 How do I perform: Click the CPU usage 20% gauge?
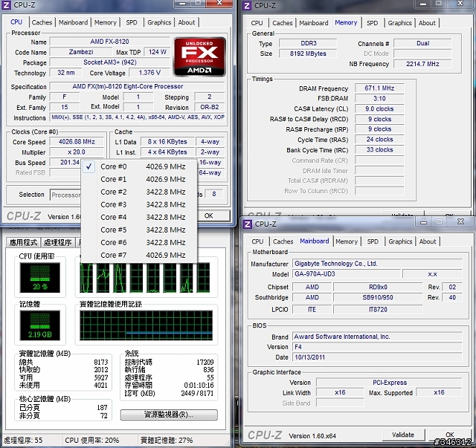(40, 278)
